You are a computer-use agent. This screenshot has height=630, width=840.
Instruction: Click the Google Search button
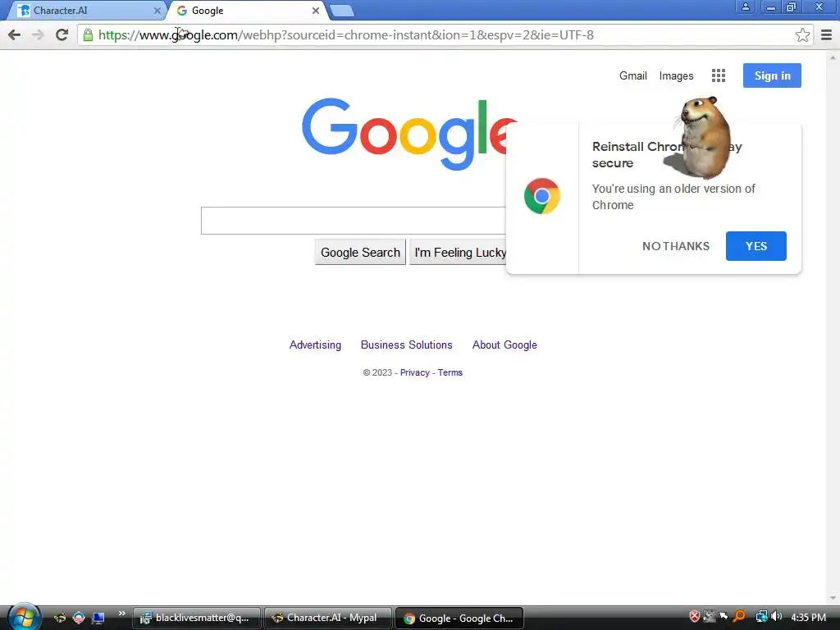(360, 253)
